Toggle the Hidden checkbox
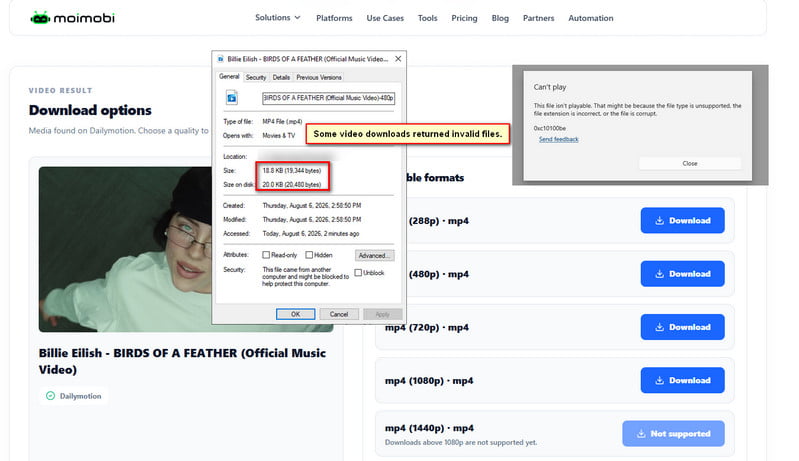 [x=309, y=255]
